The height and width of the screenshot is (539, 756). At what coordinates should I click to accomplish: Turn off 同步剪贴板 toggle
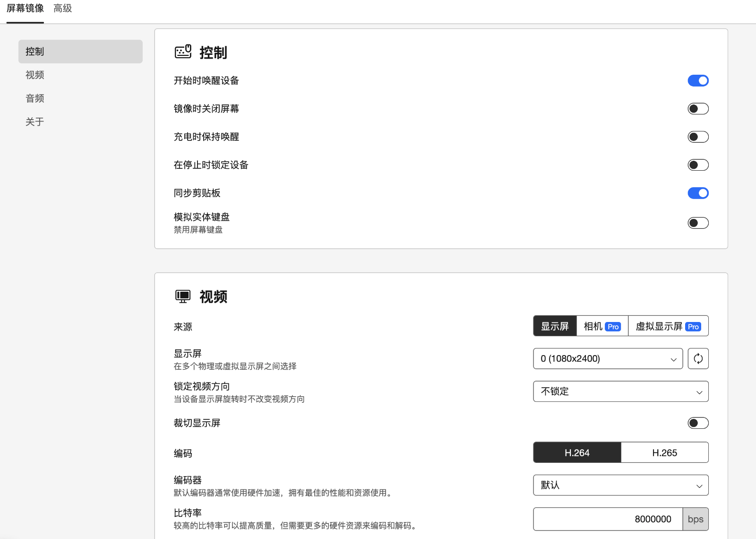point(698,193)
